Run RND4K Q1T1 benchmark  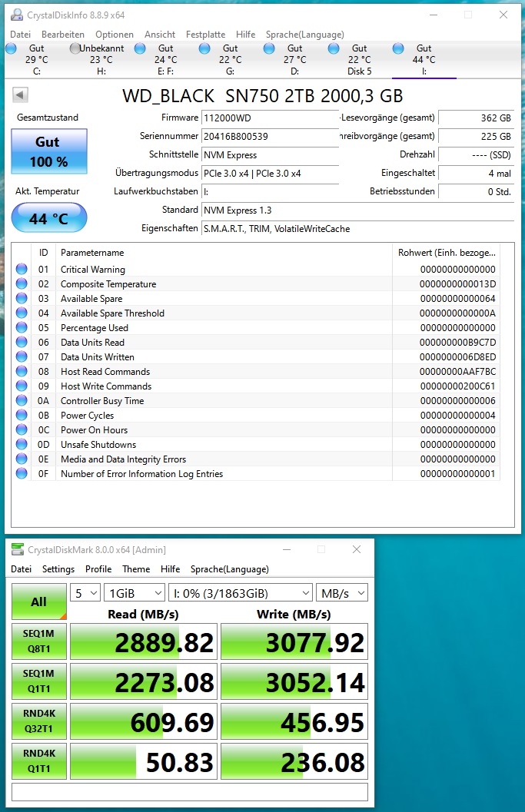click(39, 761)
